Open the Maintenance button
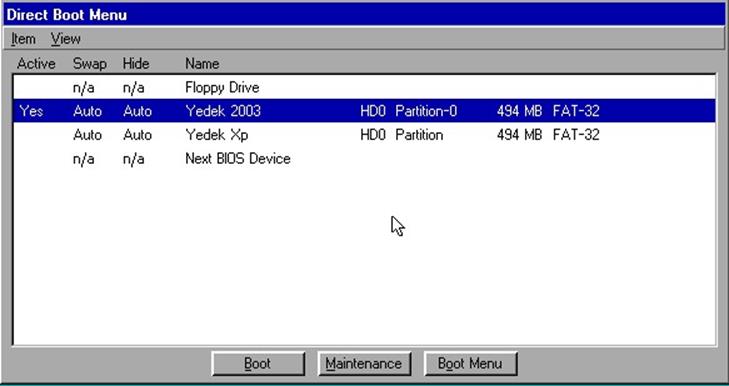729x386 pixels. 364,363
